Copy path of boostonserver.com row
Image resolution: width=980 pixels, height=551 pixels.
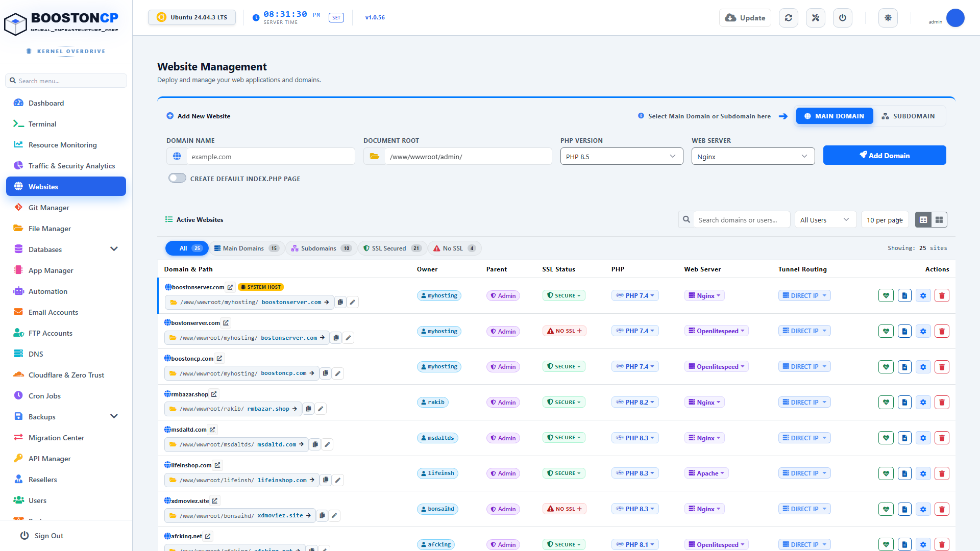click(x=340, y=302)
